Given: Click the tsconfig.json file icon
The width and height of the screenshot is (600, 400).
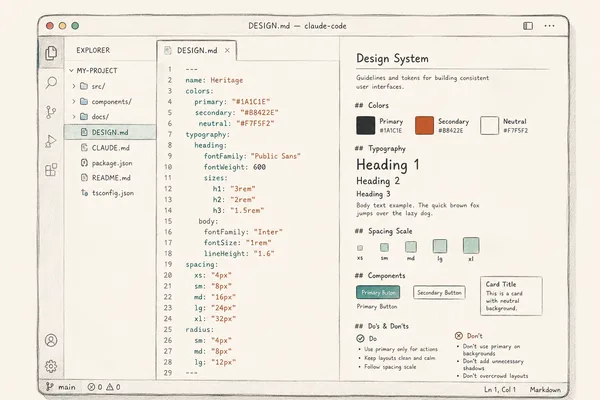Looking at the screenshot, I should (84, 193).
